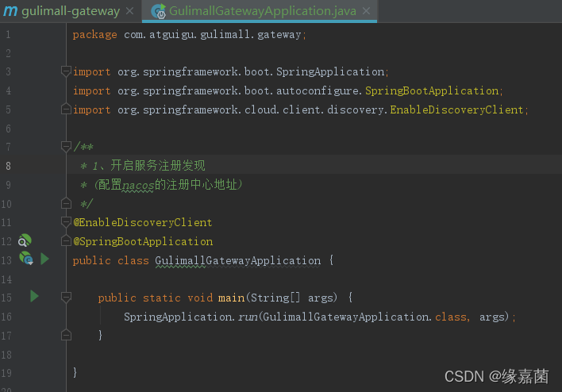The width and height of the screenshot is (562, 392).
Task: Click line number 8 in the gutter
Action: (x=8, y=166)
